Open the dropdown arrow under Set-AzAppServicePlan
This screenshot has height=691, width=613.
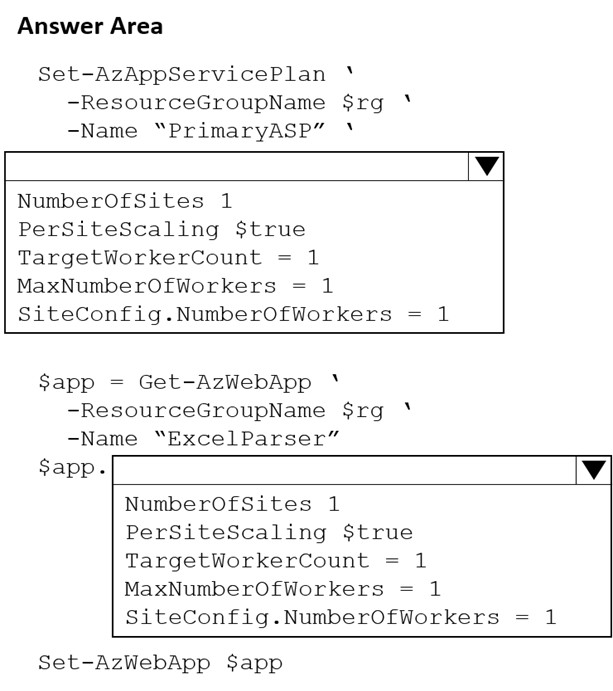[x=487, y=166]
